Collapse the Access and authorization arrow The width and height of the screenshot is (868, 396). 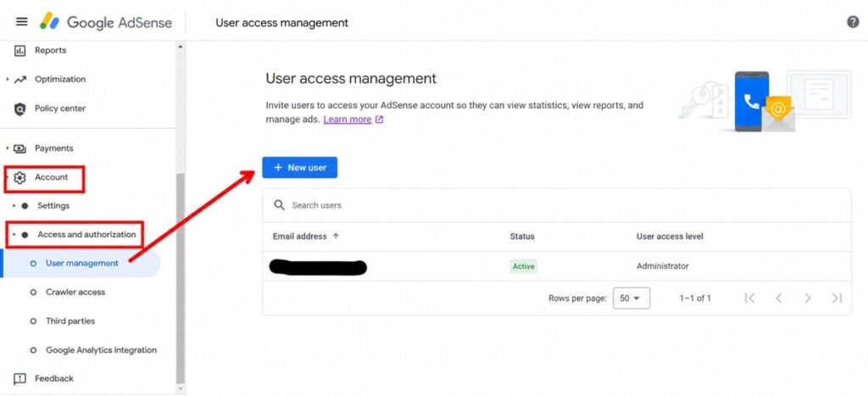14,235
